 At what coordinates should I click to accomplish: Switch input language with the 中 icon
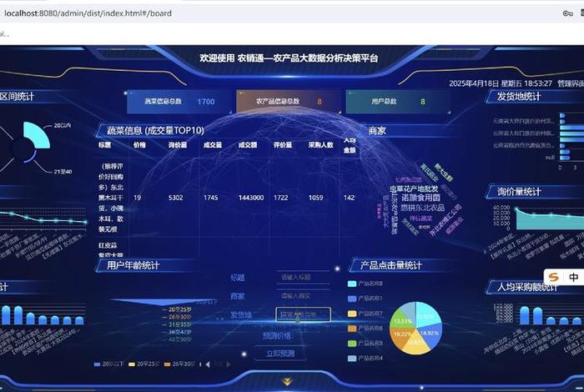tap(573, 277)
